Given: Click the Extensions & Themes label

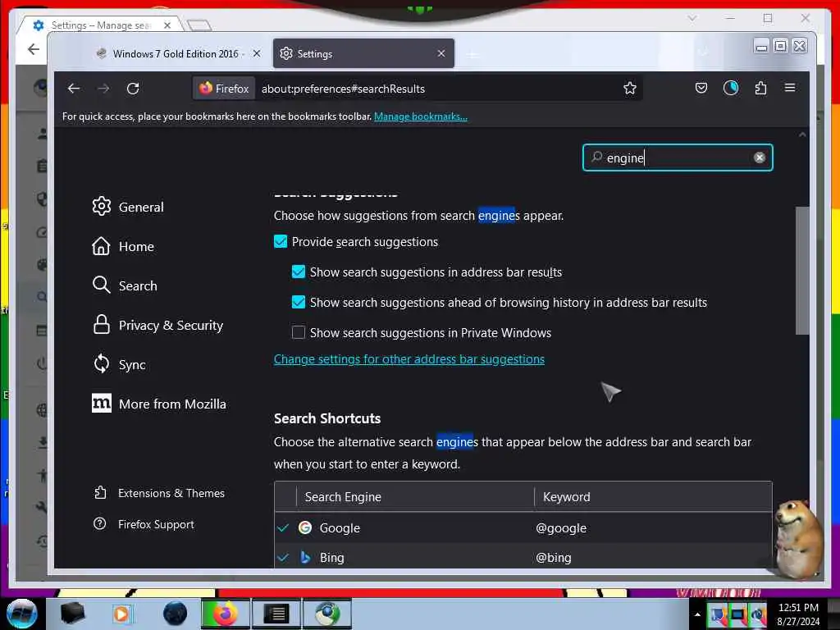Looking at the screenshot, I should 171,493.
